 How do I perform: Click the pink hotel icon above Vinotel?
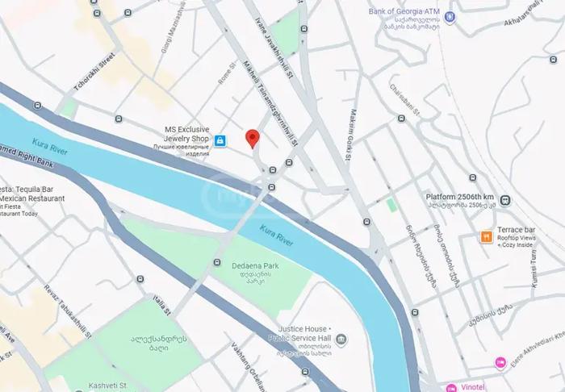click(x=500, y=362)
